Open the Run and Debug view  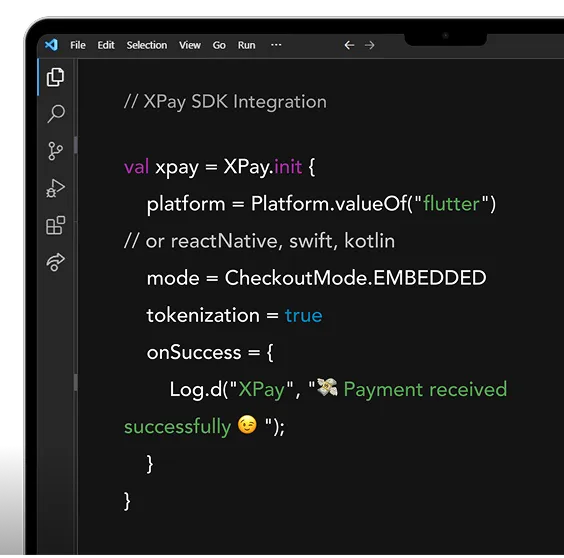[x=55, y=188]
